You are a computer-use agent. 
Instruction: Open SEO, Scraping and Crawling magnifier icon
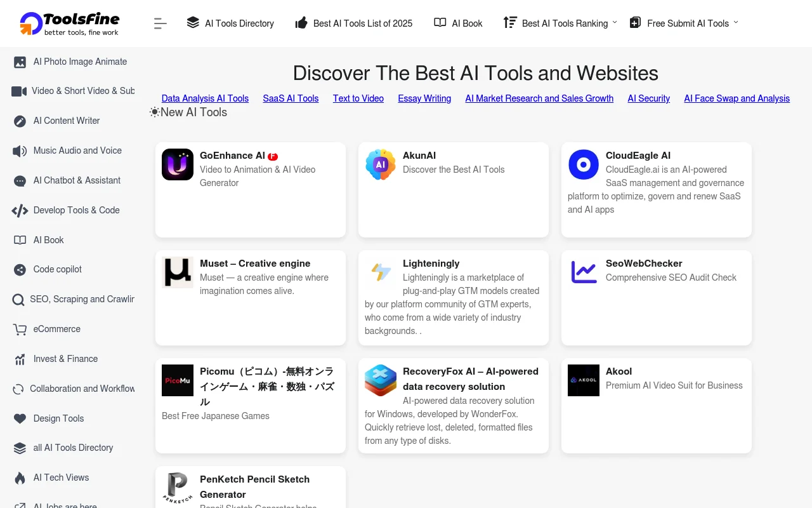click(x=18, y=299)
